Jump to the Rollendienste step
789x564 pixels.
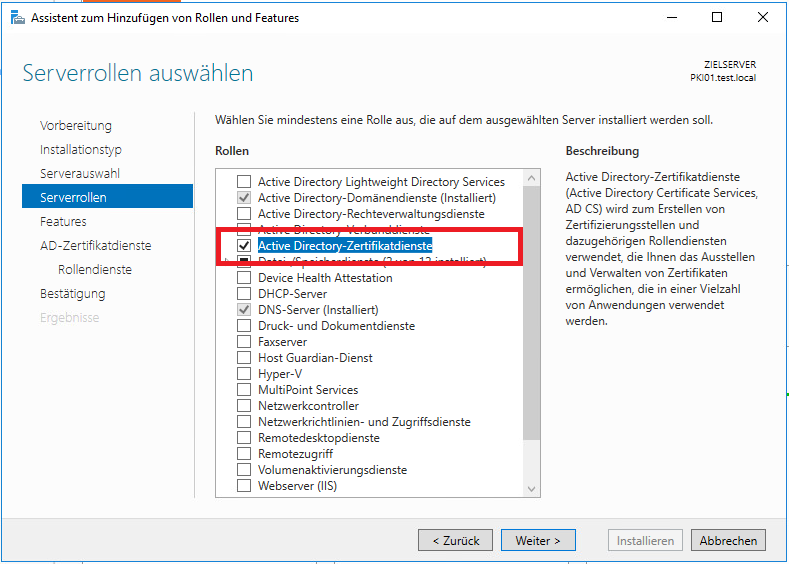click(x=95, y=270)
